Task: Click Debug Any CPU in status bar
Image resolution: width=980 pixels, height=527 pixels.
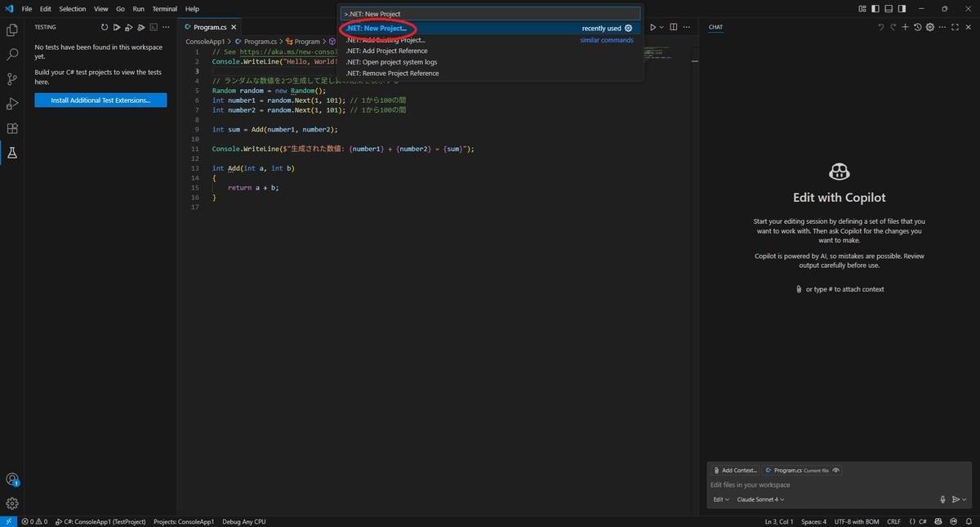Action: (244, 521)
